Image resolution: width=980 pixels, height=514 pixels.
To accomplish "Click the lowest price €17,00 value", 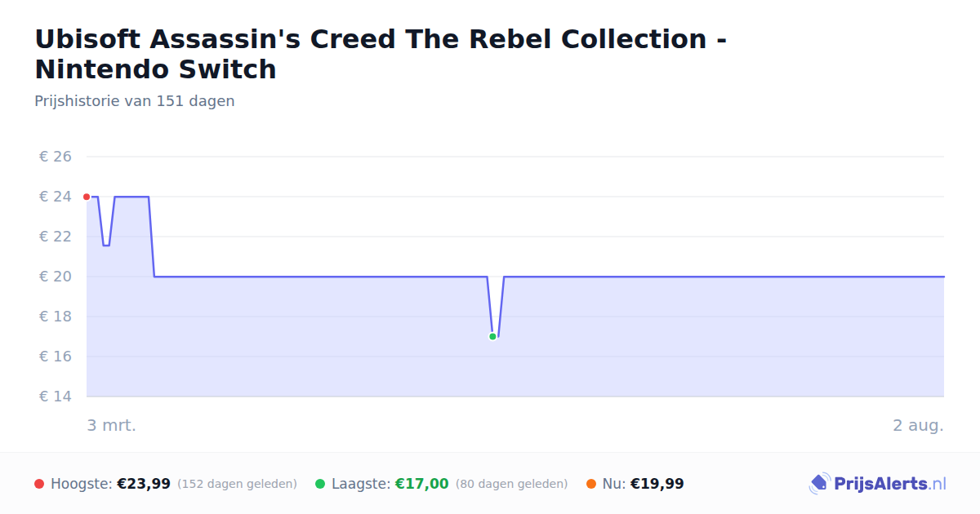I will click(x=422, y=484).
